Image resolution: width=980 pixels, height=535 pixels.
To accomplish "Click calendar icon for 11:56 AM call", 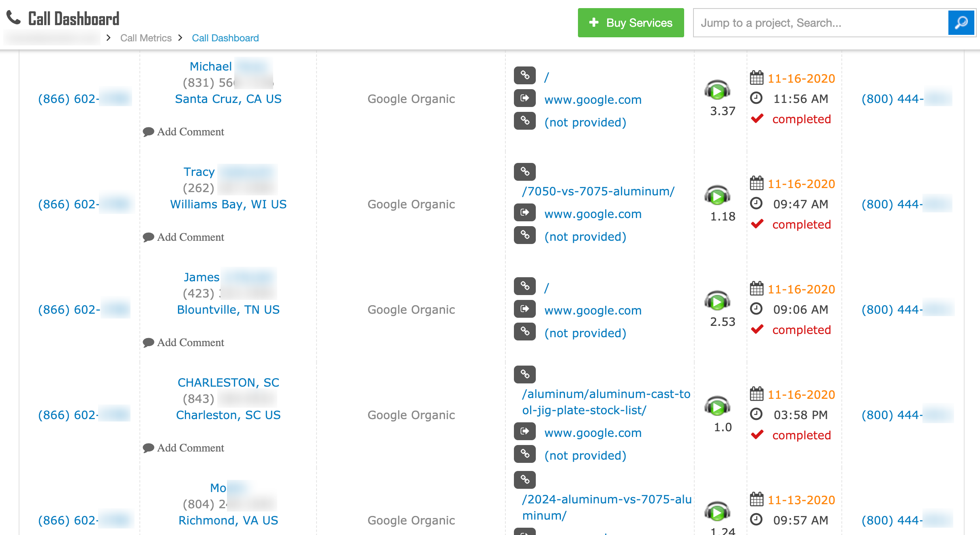I will pos(756,78).
